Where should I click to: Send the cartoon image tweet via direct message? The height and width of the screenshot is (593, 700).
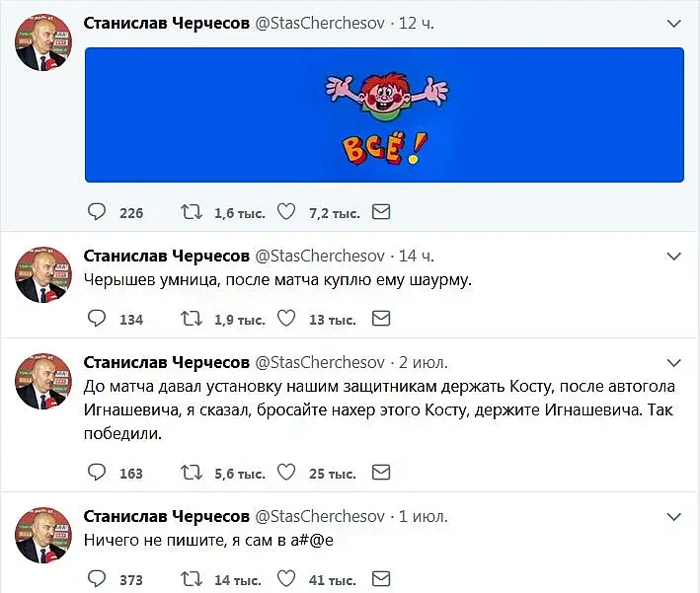(381, 212)
